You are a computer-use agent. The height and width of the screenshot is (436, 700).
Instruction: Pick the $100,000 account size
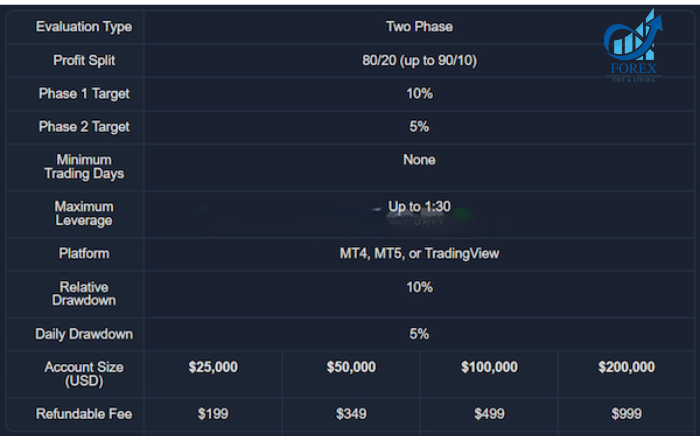tap(489, 367)
